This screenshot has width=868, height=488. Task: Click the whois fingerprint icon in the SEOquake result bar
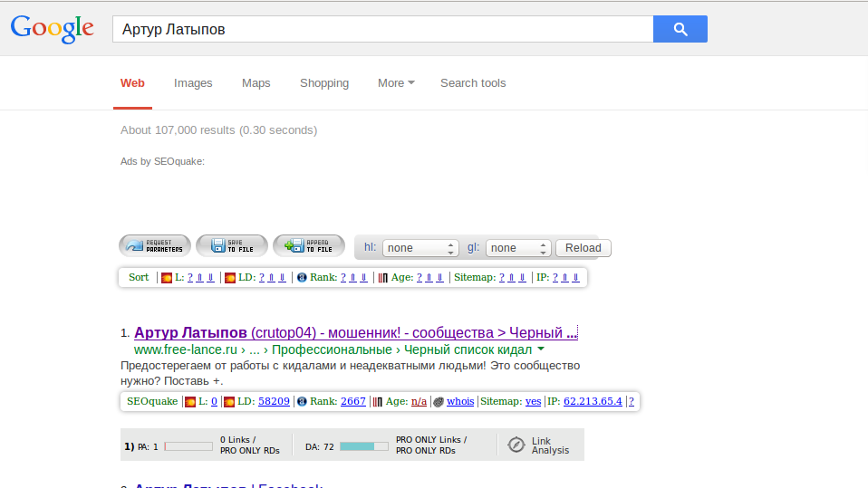click(x=439, y=402)
